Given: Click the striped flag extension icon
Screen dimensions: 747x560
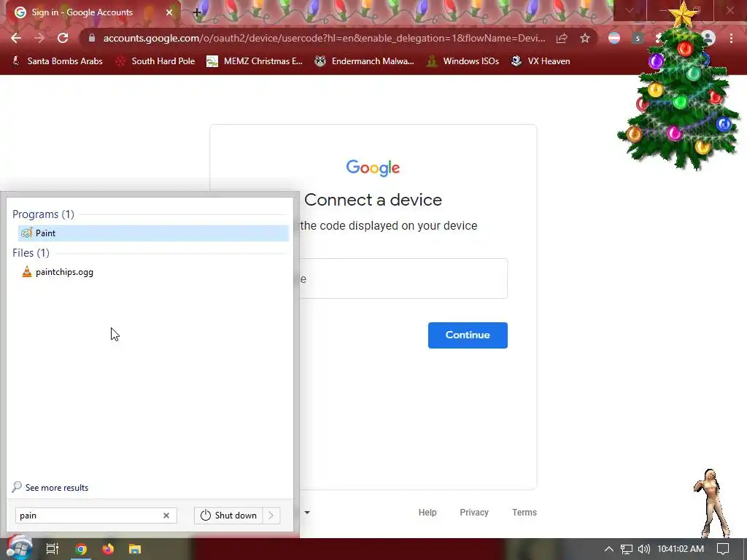Looking at the screenshot, I should click(614, 38).
